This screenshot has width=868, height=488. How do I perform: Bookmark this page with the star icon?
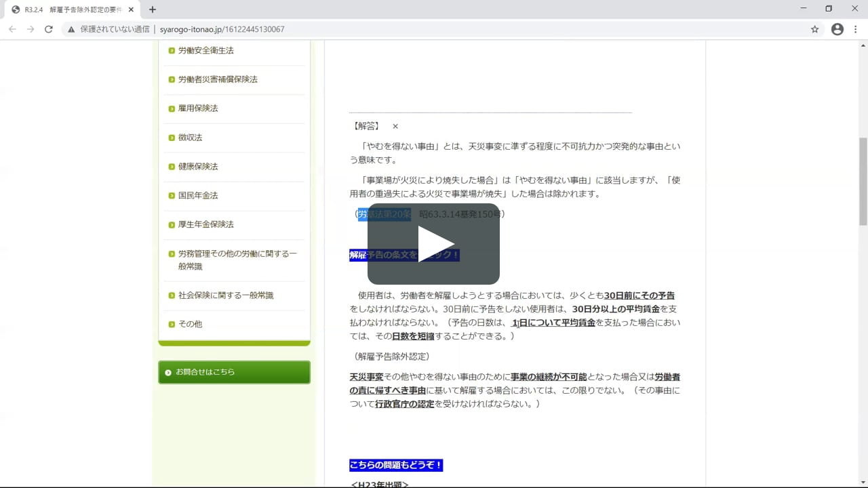(815, 29)
